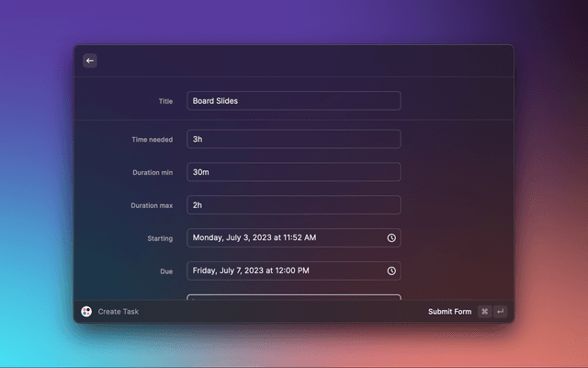Select the Time needed field showing 3h
The height and width of the screenshot is (368, 588).
(293, 139)
